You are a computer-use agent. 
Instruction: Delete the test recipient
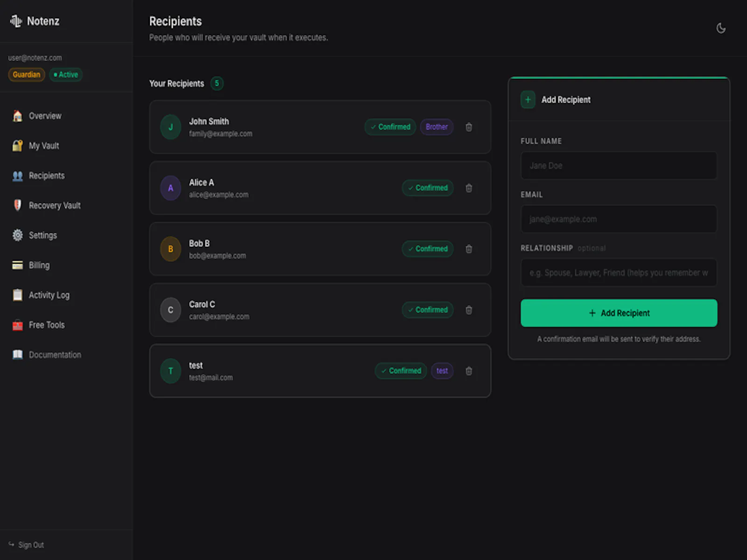pos(469,371)
